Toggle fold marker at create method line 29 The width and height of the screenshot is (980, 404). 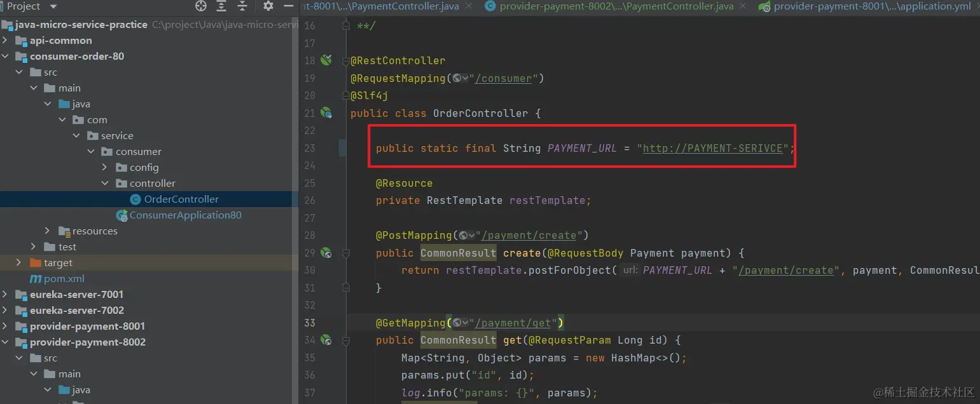click(346, 253)
